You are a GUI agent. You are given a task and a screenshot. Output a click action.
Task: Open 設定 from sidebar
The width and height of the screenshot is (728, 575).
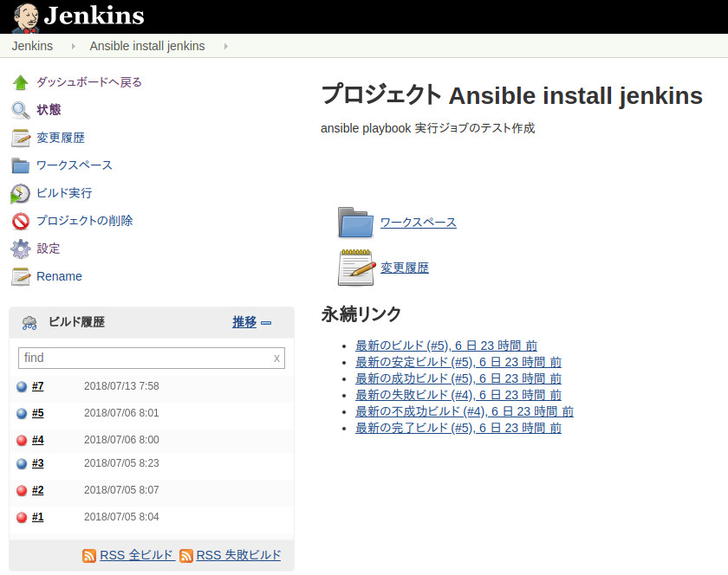click(49, 249)
